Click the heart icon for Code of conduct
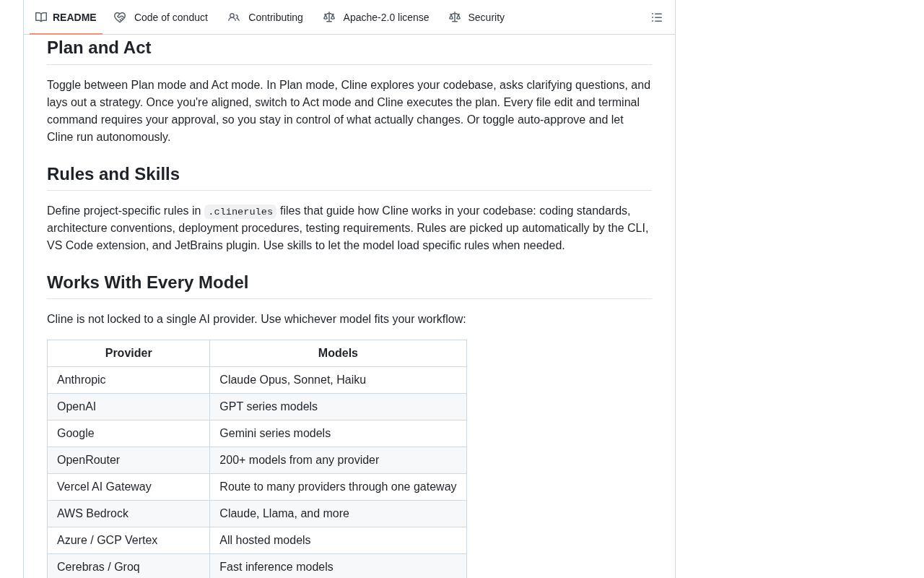 (x=120, y=17)
